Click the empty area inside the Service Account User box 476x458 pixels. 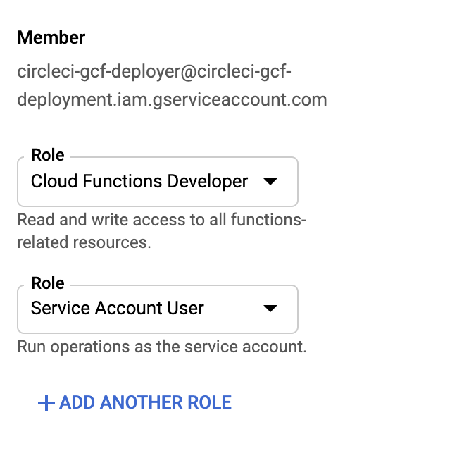(232, 309)
